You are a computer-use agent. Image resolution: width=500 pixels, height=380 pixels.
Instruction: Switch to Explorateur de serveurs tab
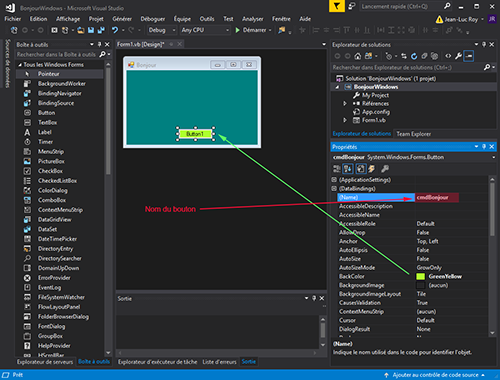45,362
